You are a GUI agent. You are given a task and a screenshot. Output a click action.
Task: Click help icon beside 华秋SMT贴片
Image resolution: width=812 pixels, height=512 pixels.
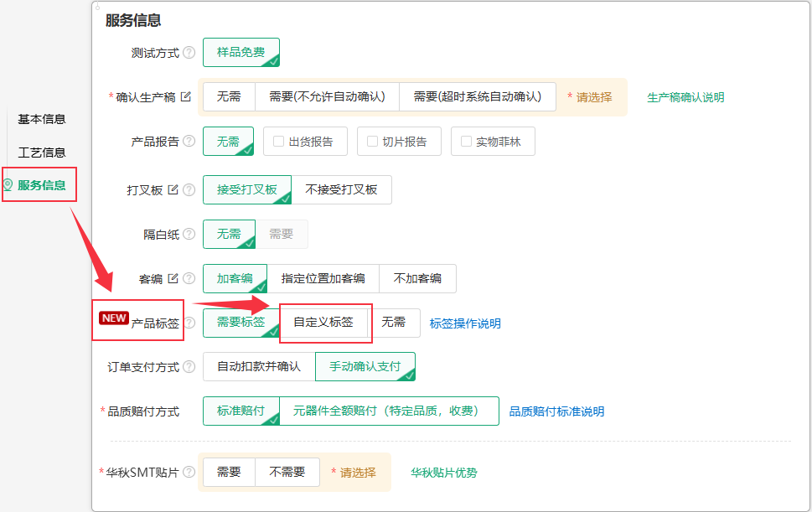click(189, 472)
